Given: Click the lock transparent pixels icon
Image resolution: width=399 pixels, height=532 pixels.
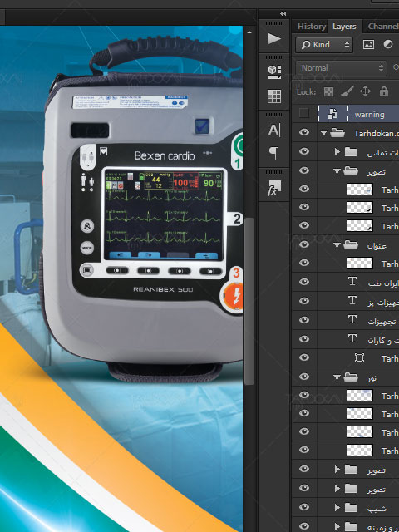Looking at the screenshot, I should [x=328, y=91].
